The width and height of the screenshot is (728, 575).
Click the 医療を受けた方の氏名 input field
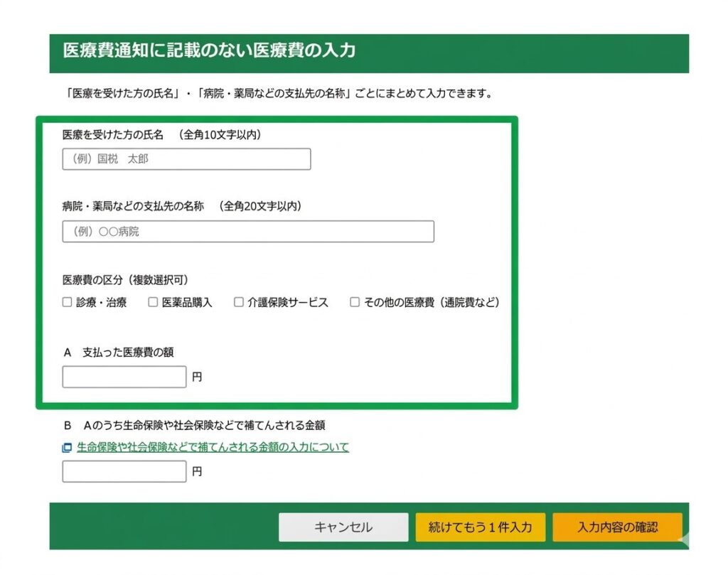pos(186,159)
